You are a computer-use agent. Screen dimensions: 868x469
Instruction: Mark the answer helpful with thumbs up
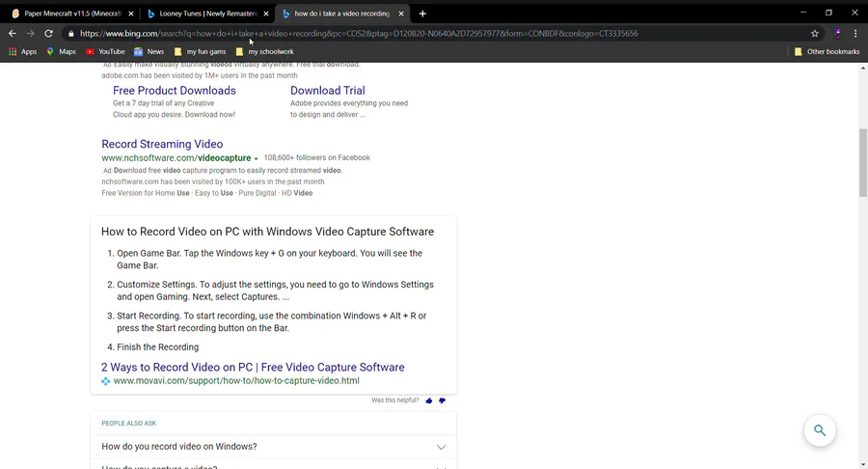click(429, 400)
